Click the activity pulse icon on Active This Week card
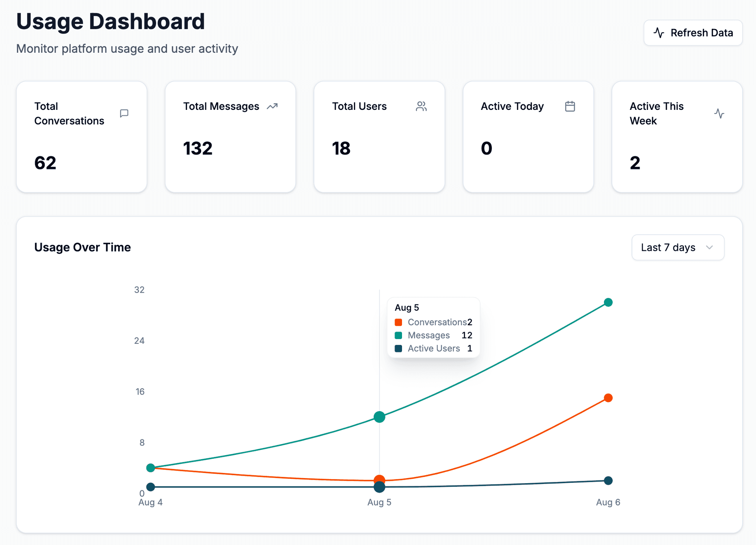 point(719,113)
